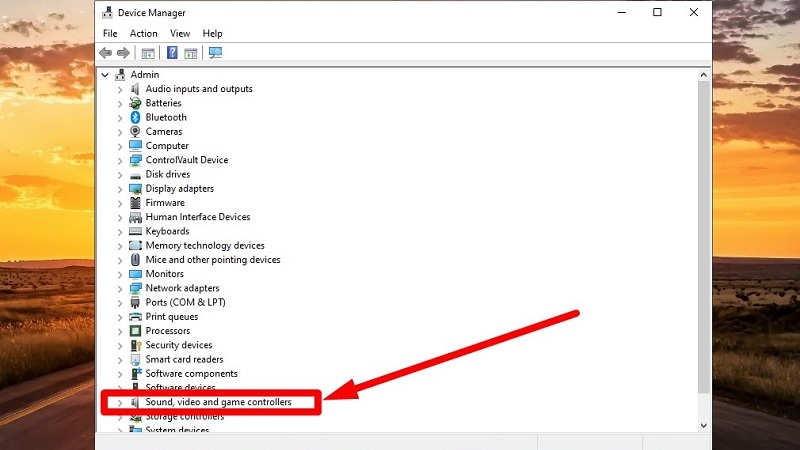The width and height of the screenshot is (800, 450).
Task: Click the Display adapters icon
Action: tap(135, 188)
